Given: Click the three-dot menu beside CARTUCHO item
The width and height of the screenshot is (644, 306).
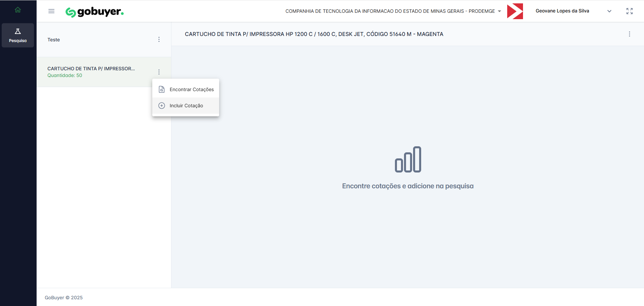Looking at the screenshot, I should [159, 72].
